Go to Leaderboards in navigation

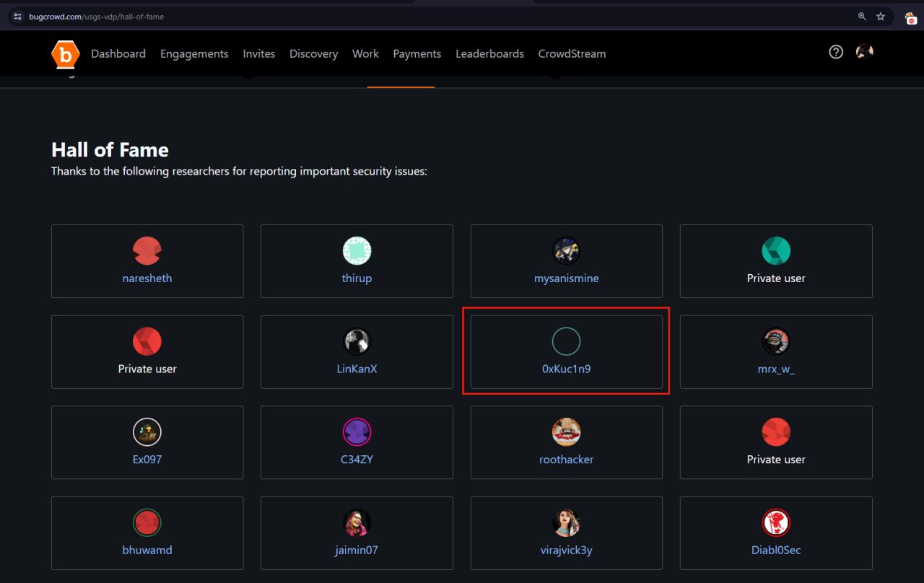[x=489, y=53]
